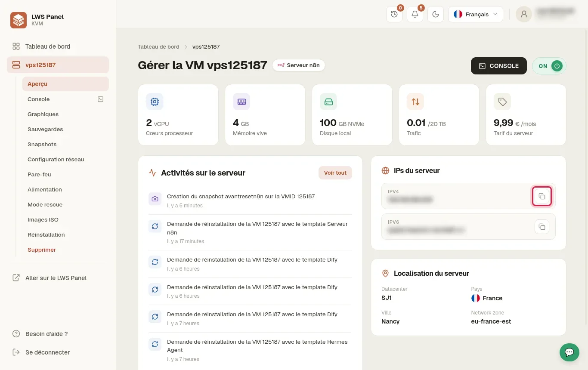Open Graphiques in the sidebar
Viewport: 588px width, 370px height.
coord(65,114)
